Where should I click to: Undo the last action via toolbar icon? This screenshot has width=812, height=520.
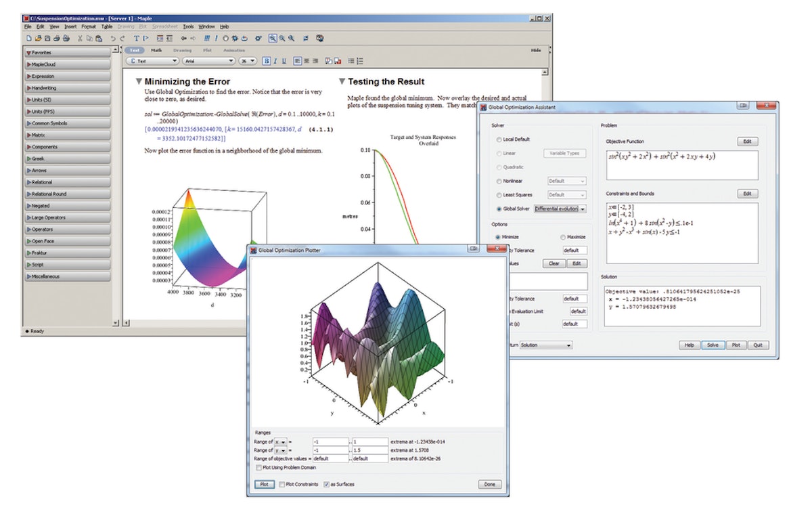(112, 39)
